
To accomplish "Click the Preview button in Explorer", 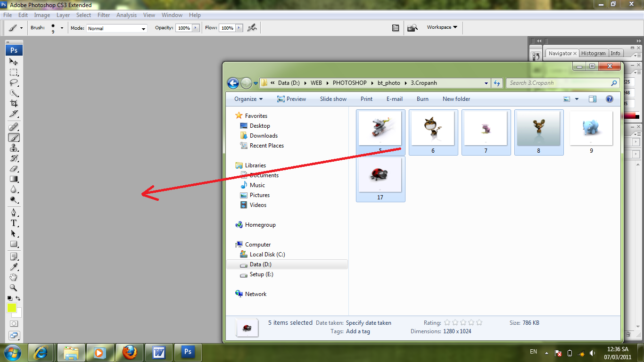I will [291, 99].
